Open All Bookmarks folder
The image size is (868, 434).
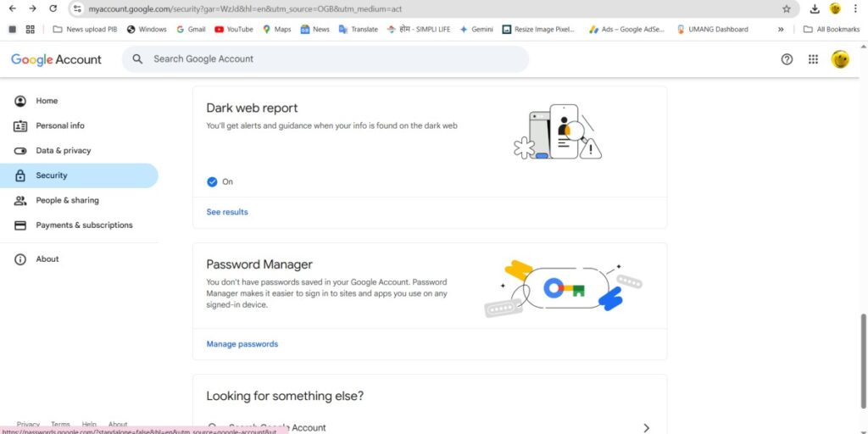tap(831, 29)
